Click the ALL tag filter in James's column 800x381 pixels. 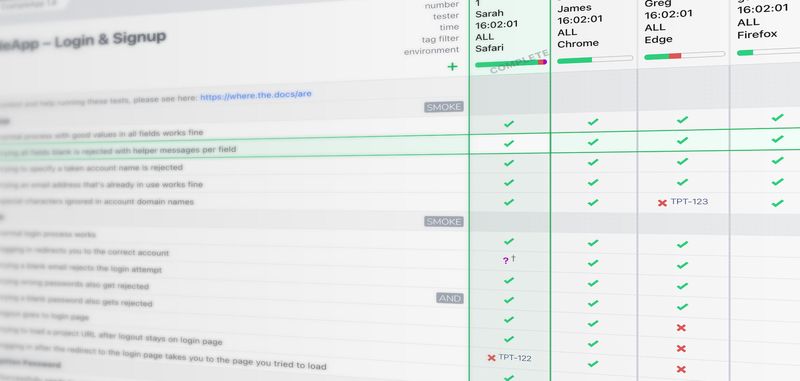click(x=568, y=32)
